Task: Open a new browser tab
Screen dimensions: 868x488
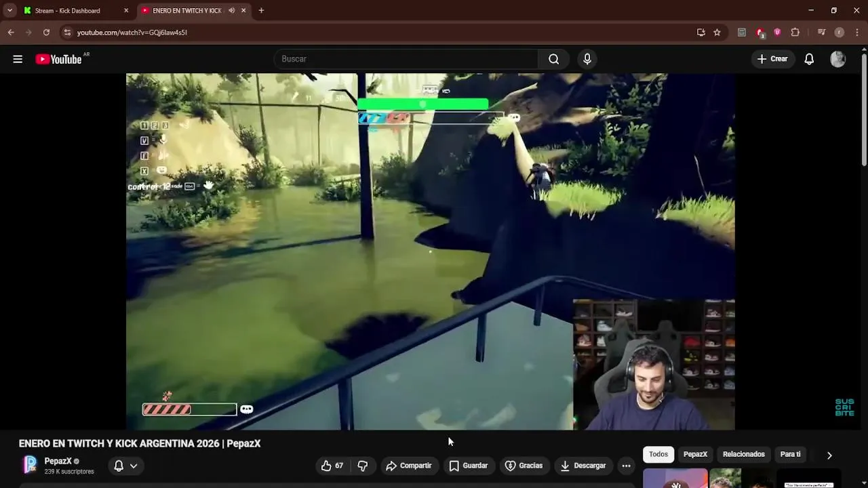Action: [261, 10]
